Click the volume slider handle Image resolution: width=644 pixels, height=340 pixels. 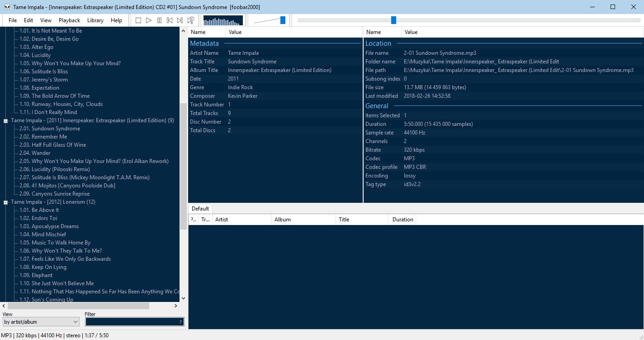283,20
